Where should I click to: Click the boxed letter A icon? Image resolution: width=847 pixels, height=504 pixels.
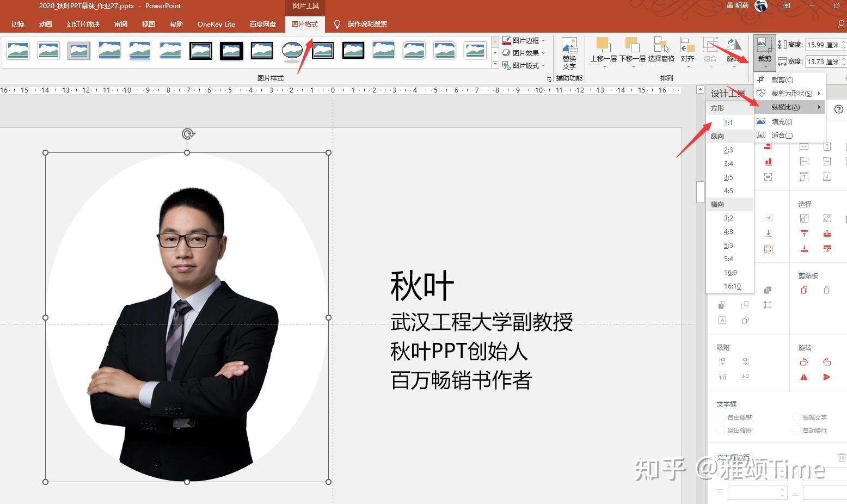click(x=722, y=321)
